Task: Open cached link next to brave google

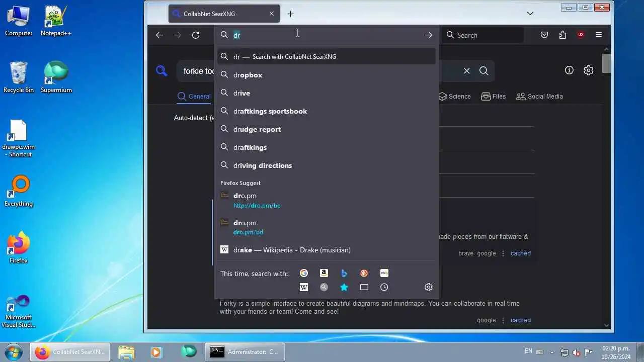Action: (x=521, y=253)
